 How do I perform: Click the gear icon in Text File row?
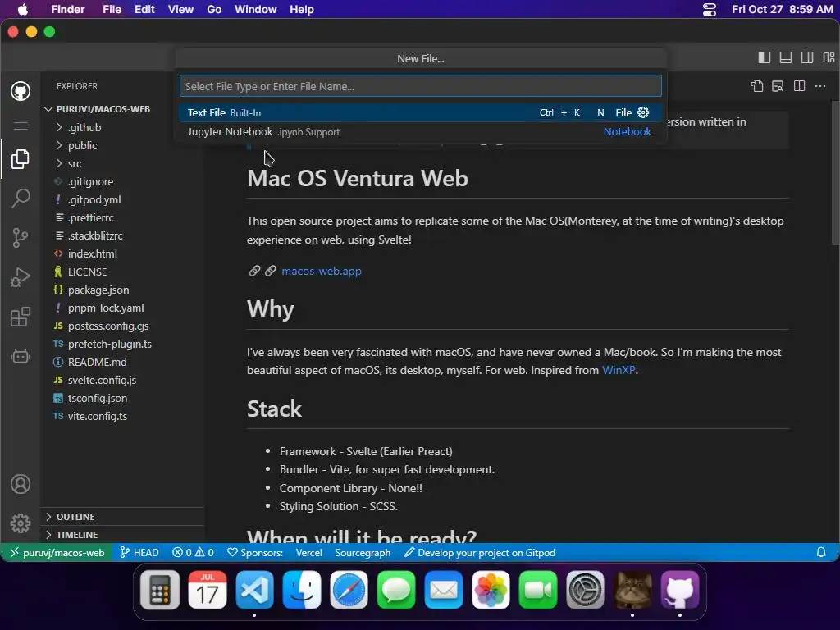[x=643, y=112]
